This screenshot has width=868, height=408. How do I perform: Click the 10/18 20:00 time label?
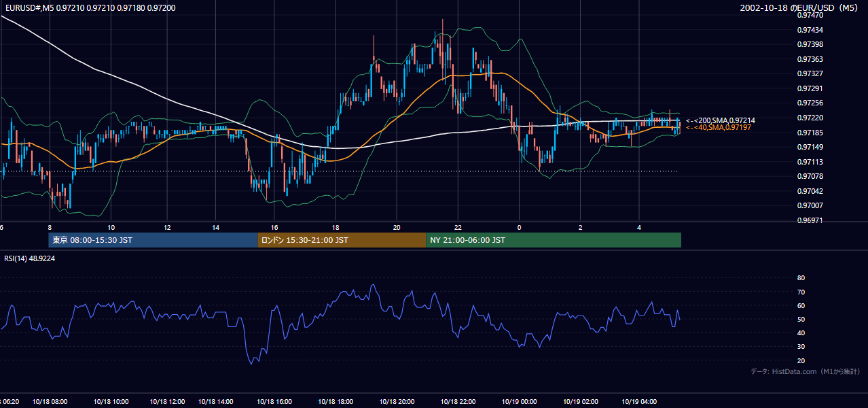(x=397, y=402)
